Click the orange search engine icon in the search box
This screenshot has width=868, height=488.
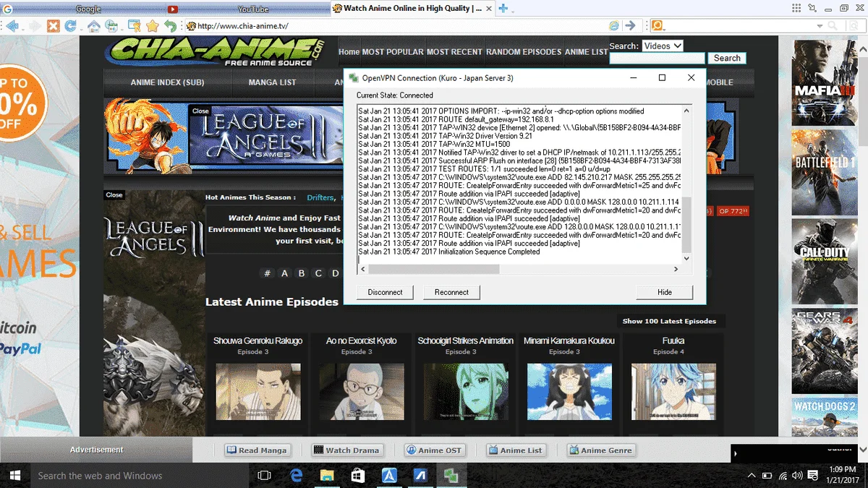pos(658,26)
